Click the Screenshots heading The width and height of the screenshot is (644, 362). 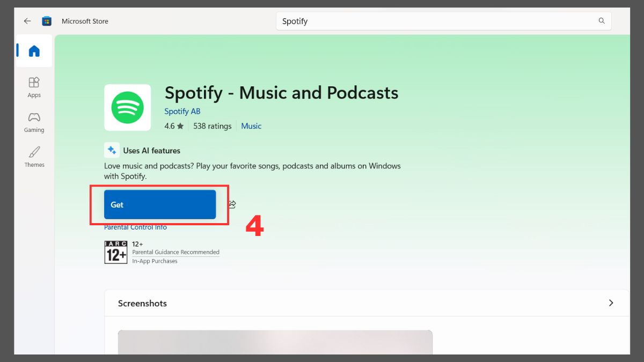142,303
